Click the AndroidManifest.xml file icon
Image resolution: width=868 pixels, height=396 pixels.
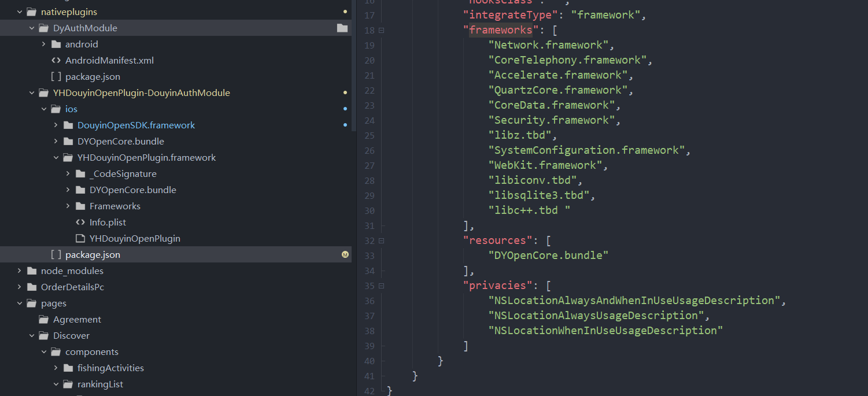(56, 60)
